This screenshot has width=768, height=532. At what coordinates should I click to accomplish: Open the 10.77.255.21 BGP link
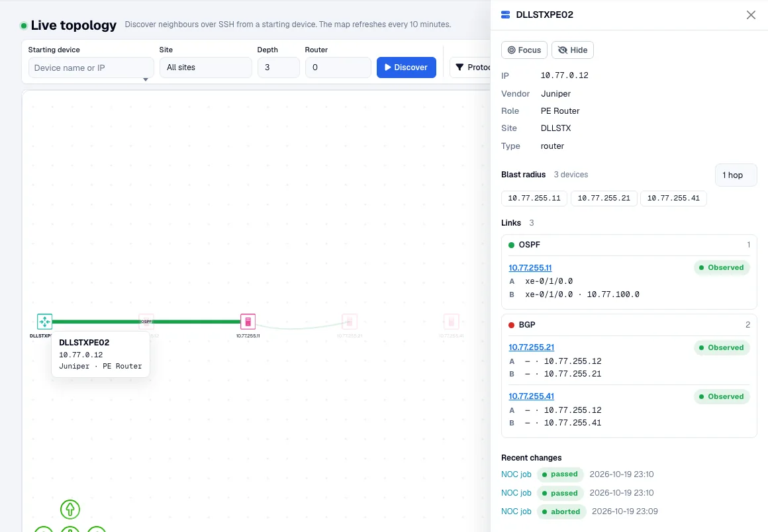(x=532, y=347)
